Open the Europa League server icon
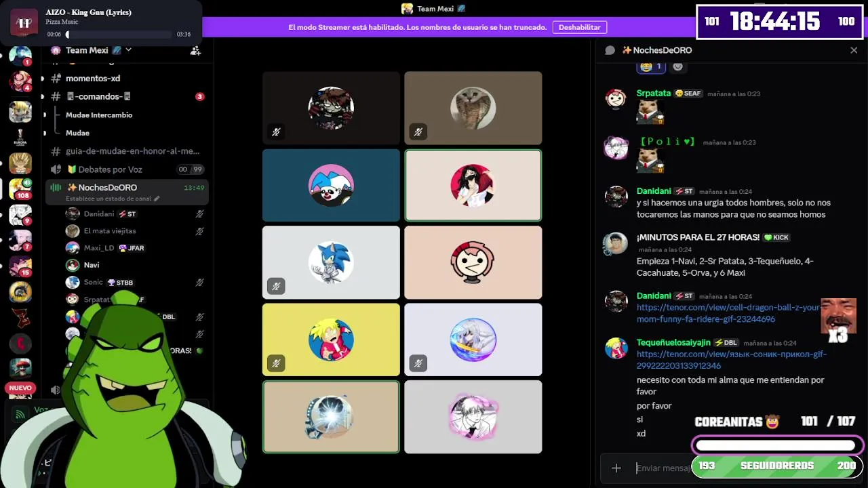The image size is (868, 488). [x=20, y=137]
